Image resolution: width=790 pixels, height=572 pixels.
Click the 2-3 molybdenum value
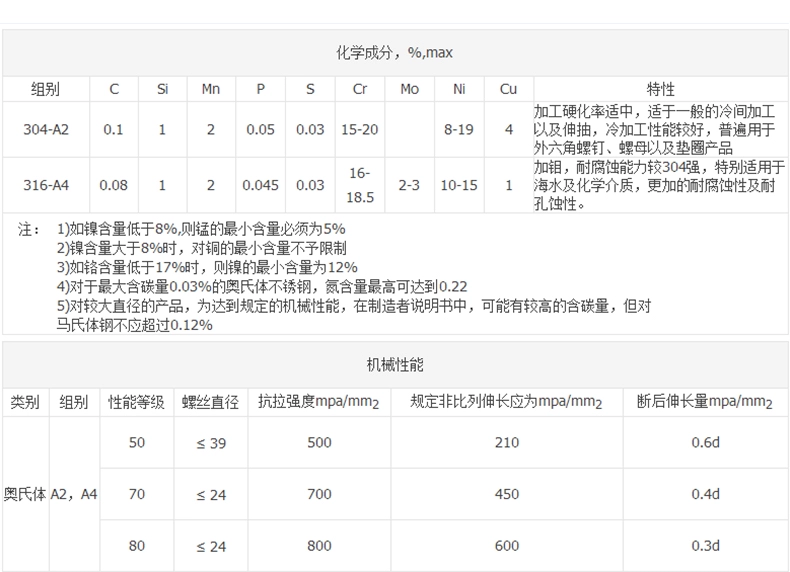pos(409,185)
